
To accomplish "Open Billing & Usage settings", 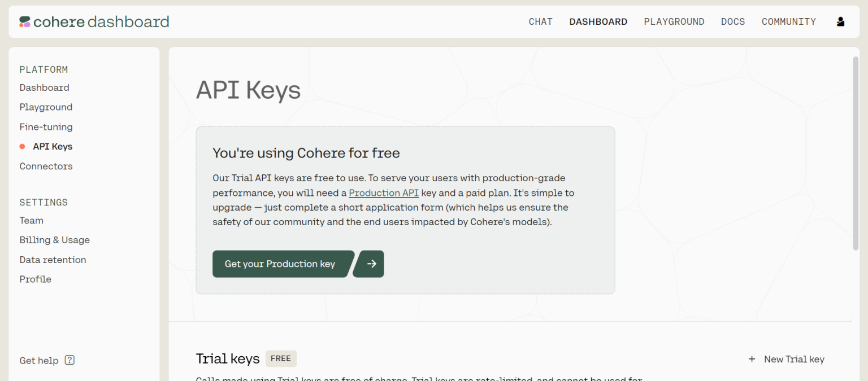I will (54, 240).
